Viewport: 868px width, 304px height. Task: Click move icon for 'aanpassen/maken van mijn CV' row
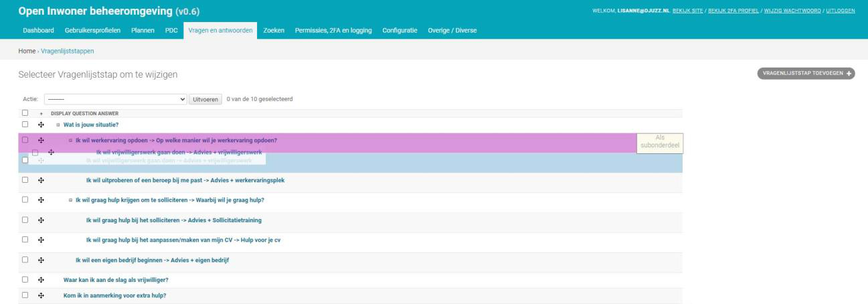[x=41, y=240]
